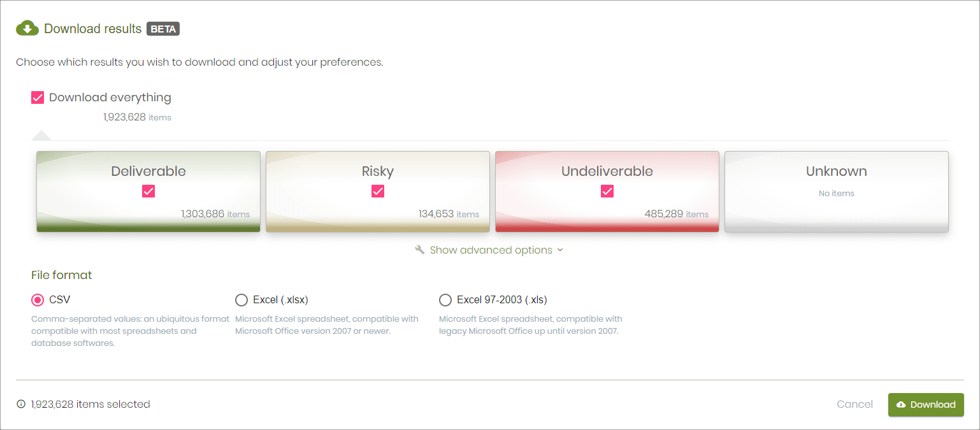Uncheck the Undeliverable results checkbox

coord(607,190)
